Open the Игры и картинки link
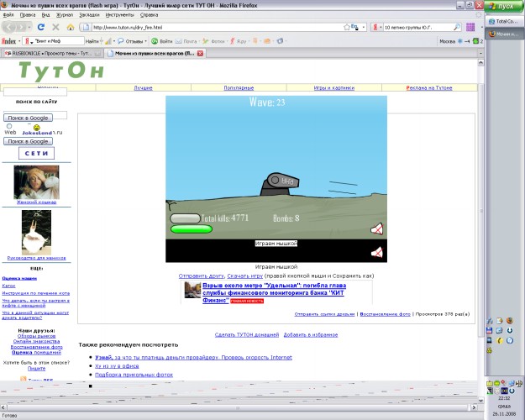 (334, 87)
